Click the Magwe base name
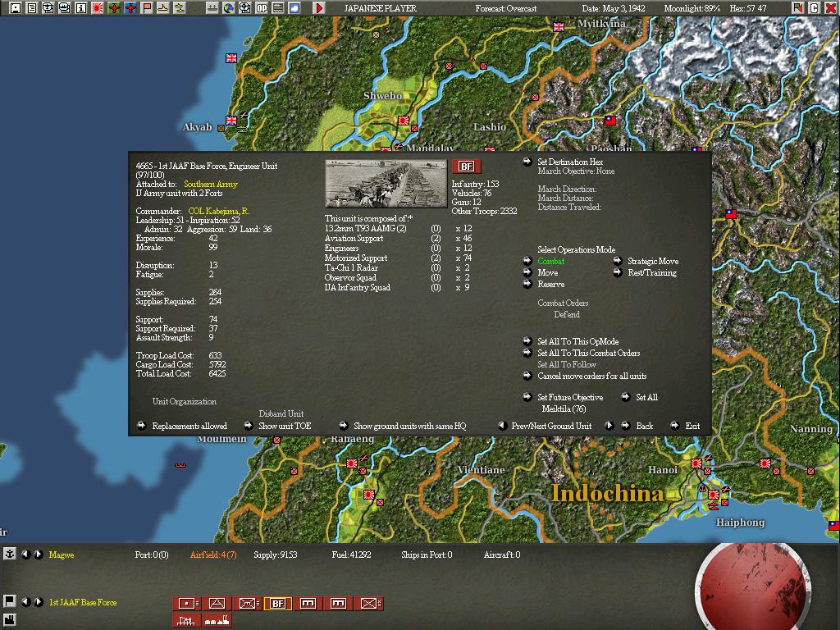840x630 pixels. [x=62, y=555]
